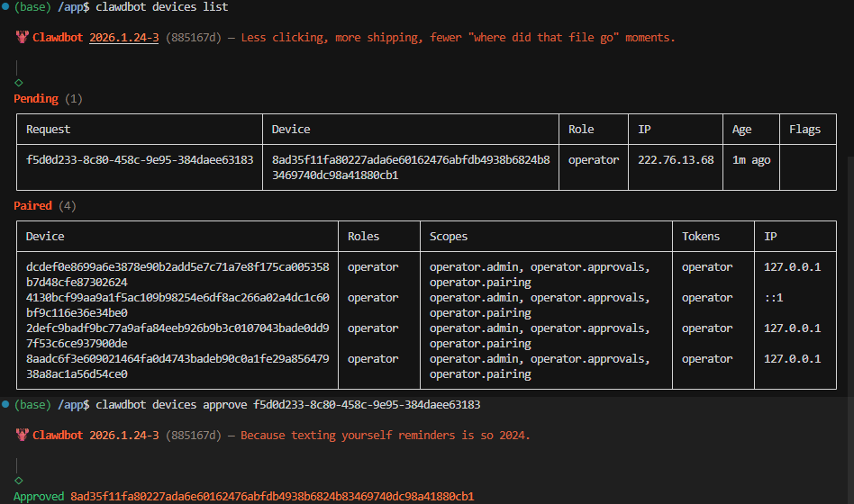
Task: Click the lobster icon in the second Clawdbot banner
Action: tap(22, 436)
